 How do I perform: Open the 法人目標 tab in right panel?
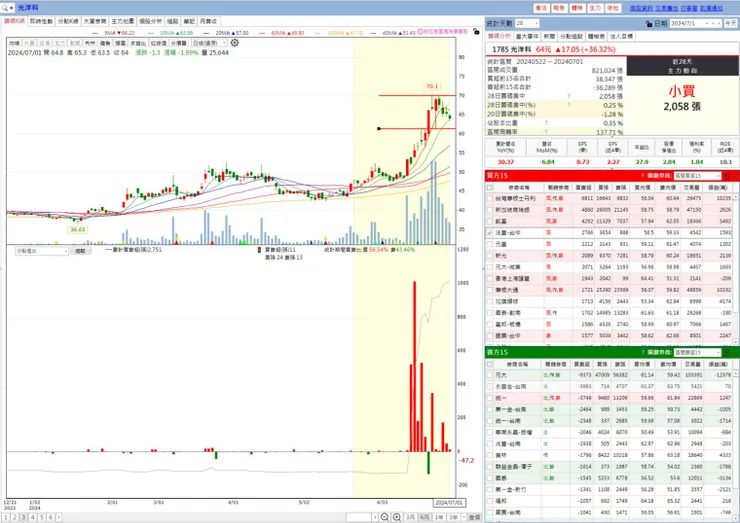(622, 36)
